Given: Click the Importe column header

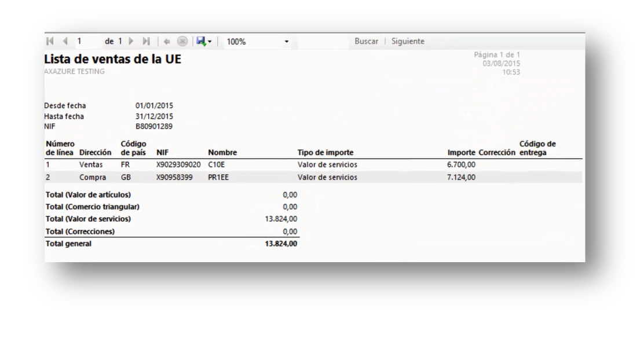Looking at the screenshot, I should tap(461, 152).
